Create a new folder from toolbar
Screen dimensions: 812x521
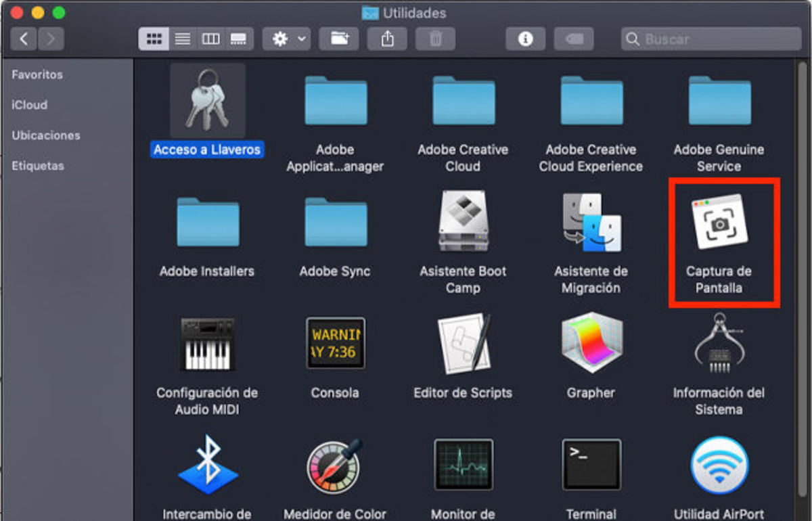click(x=339, y=39)
